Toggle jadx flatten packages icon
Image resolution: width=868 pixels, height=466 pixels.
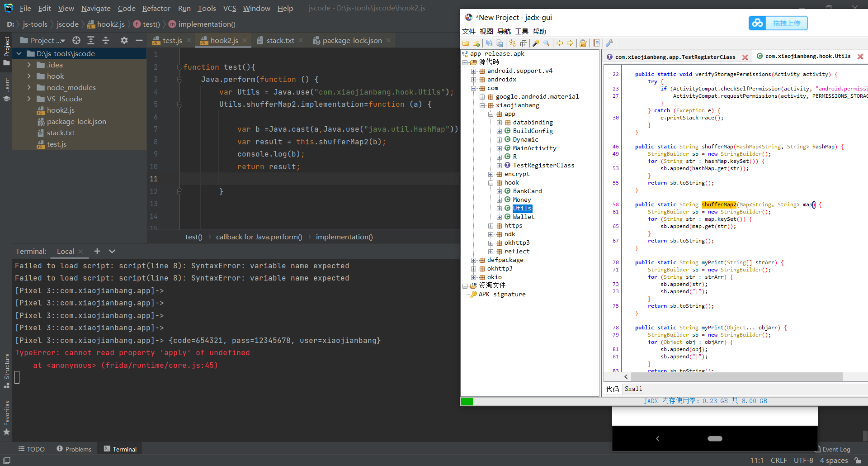(x=523, y=43)
